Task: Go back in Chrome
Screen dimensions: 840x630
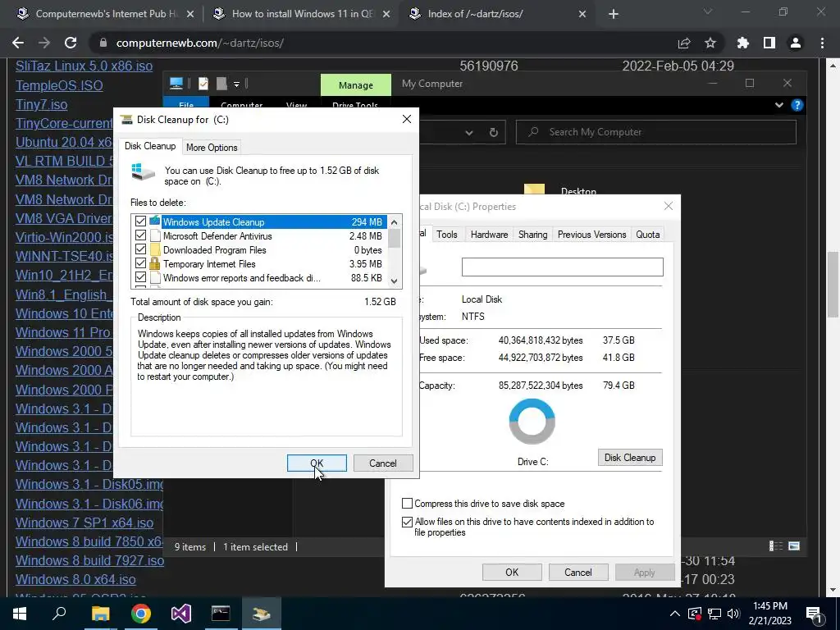Action: click(18, 43)
